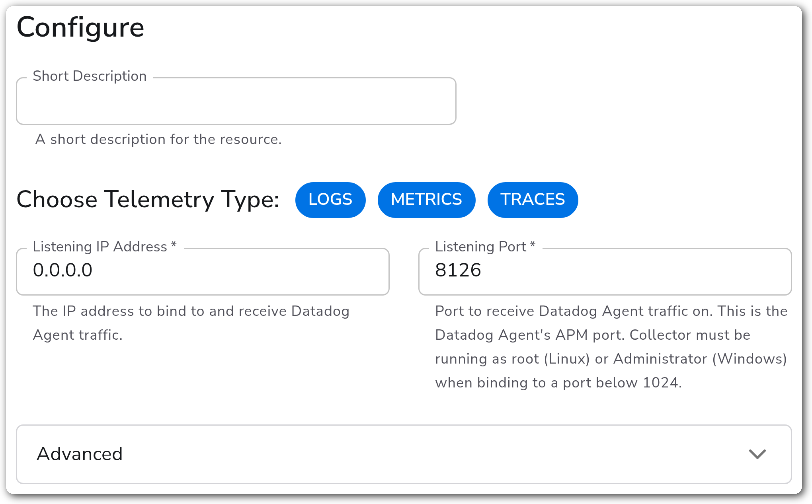Click the Advanced chevron arrow
The width and height of the screenshot is (812, 504).
click(757, 454)
